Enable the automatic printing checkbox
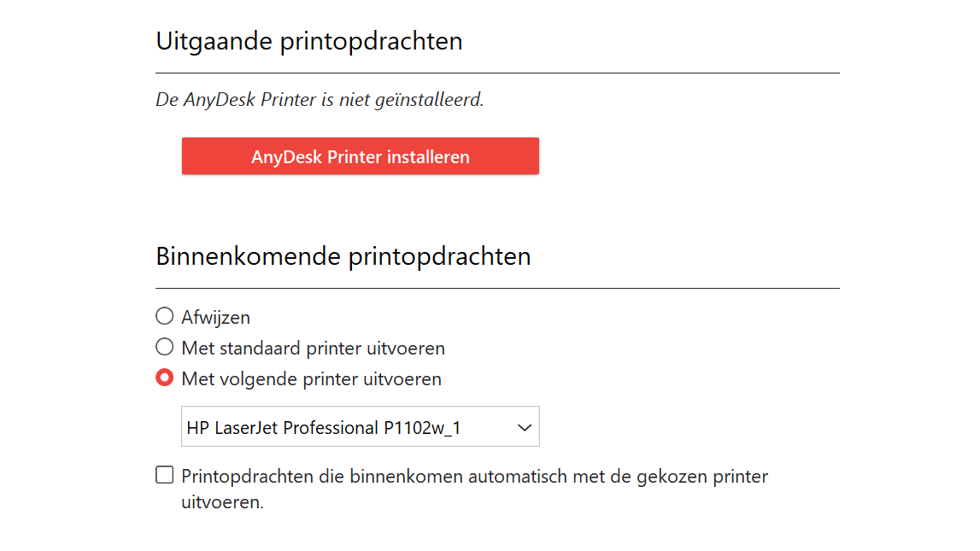Screen dimensions: 980x551 164,475
